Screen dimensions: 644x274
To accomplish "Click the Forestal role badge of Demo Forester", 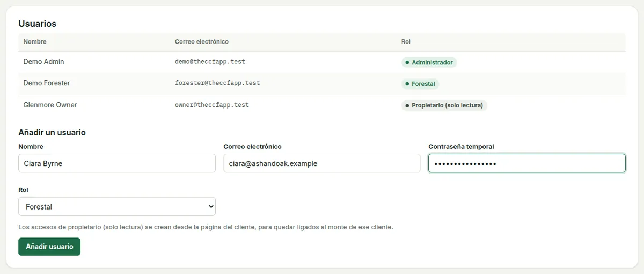I will click(420, 84).
